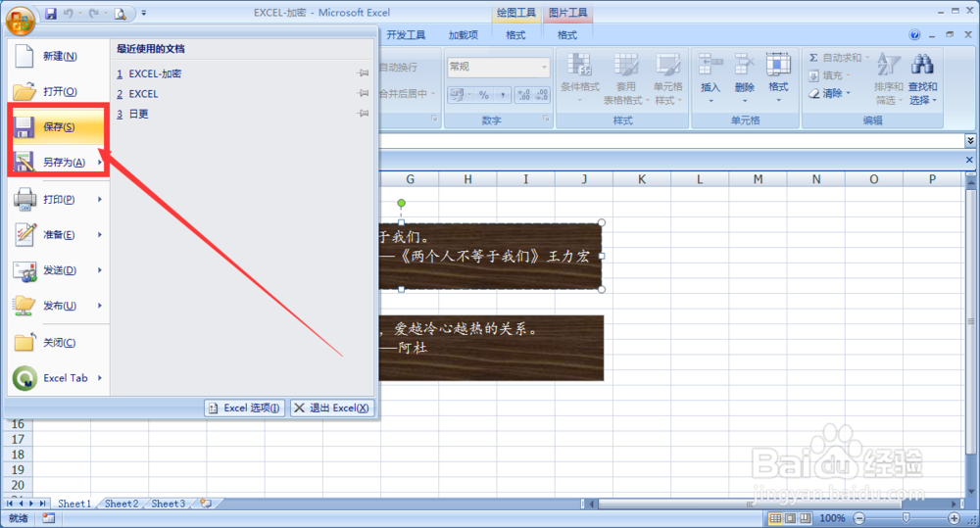
Task: Switch to Page Layout view in status bar
Action: pyautogui.click(x=791, y=518)
